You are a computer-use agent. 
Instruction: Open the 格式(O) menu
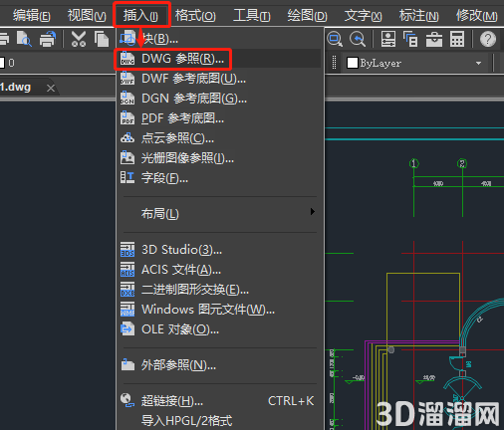tap(195, 15)
